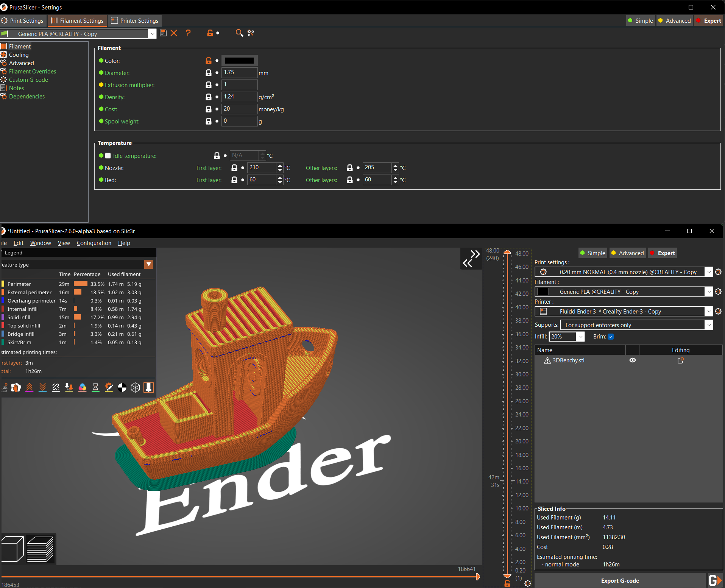Open the Supports dropdown
Screen dimensions: 725x588
[709, 325]
